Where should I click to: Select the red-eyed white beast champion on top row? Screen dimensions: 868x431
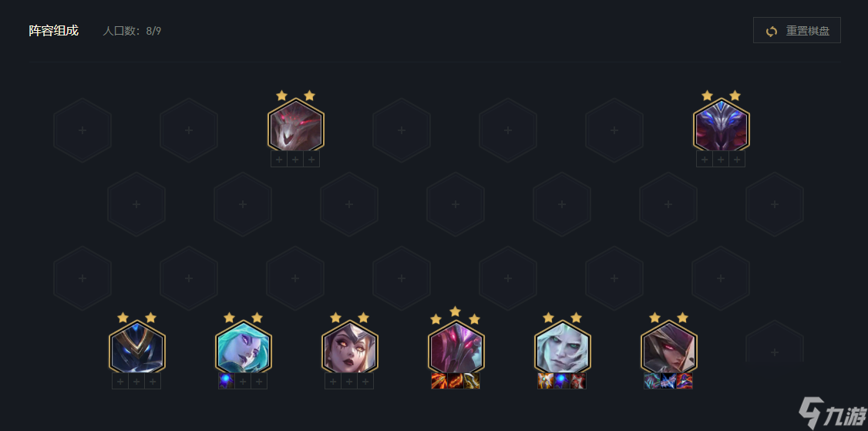pos(295,125)
